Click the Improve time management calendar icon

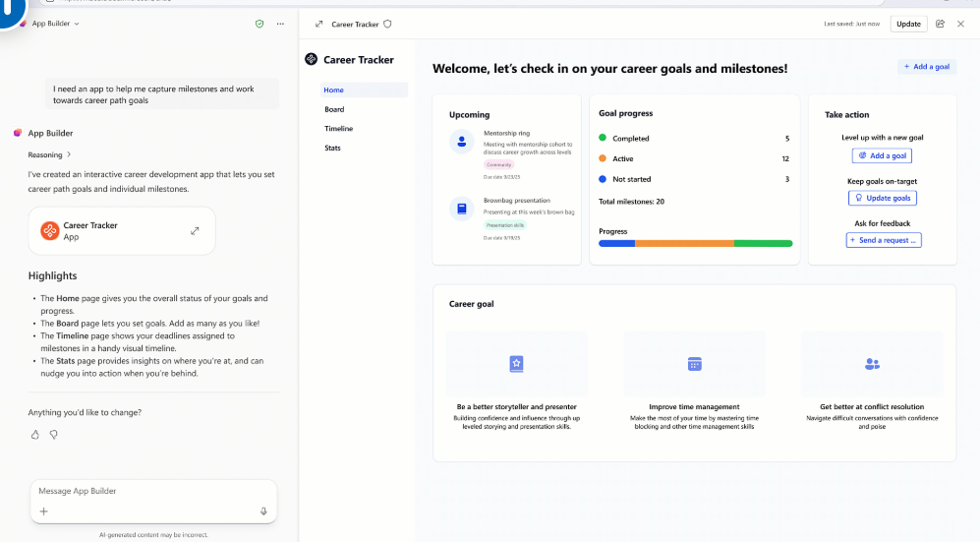(694, 364)
